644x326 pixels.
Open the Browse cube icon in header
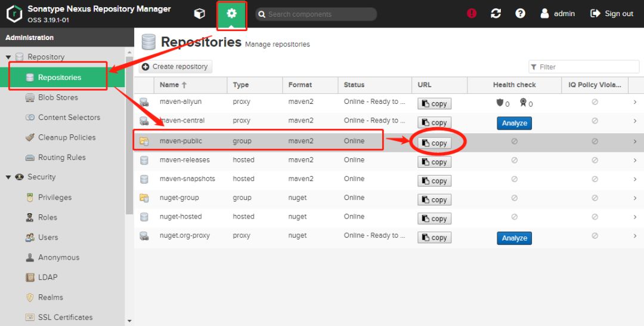tap(199, 14)
